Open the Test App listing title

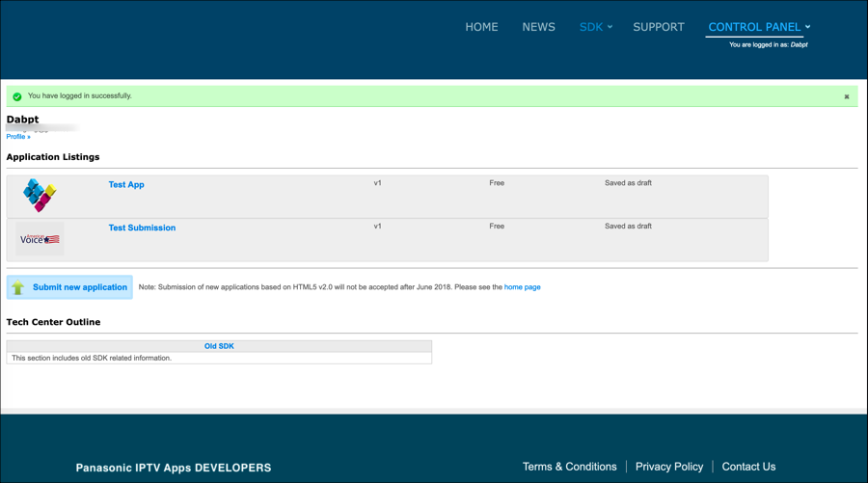(x=126, y=184)
